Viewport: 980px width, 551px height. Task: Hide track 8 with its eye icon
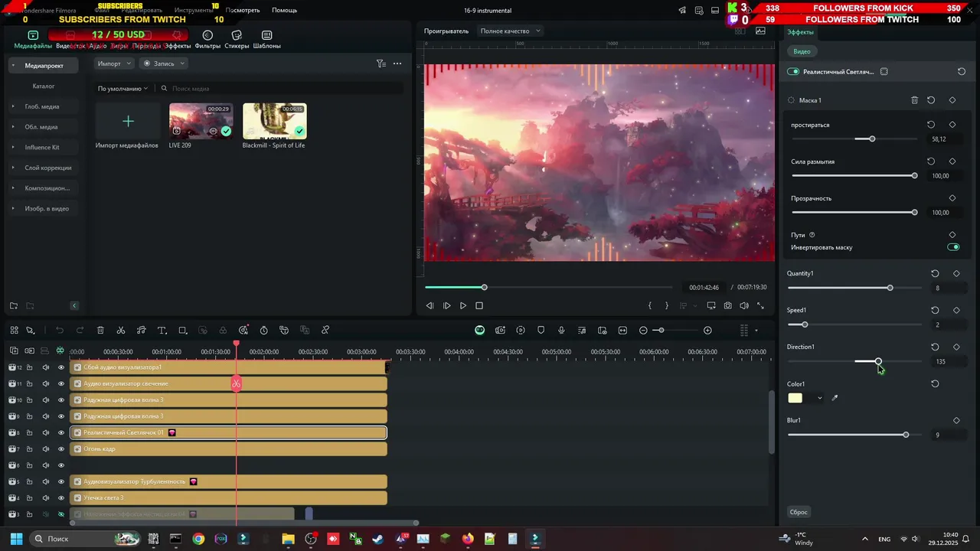tap(61, 432)
